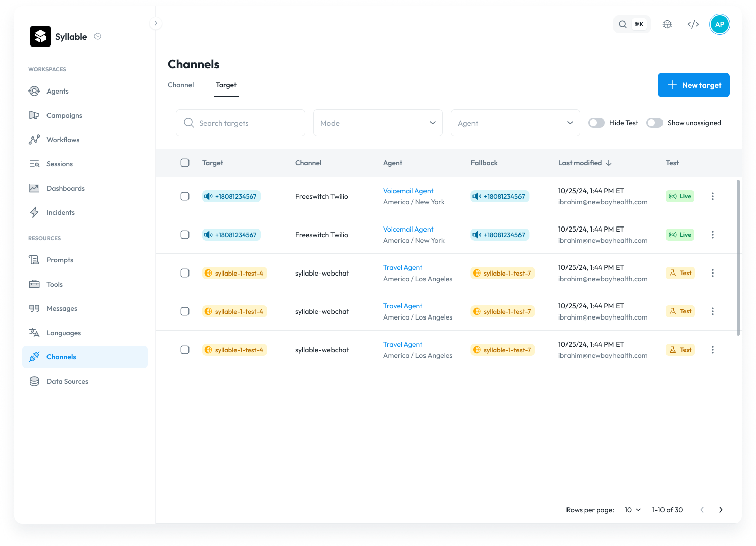Focus the Search targets field
756x546 pixels.
point(241,123)
